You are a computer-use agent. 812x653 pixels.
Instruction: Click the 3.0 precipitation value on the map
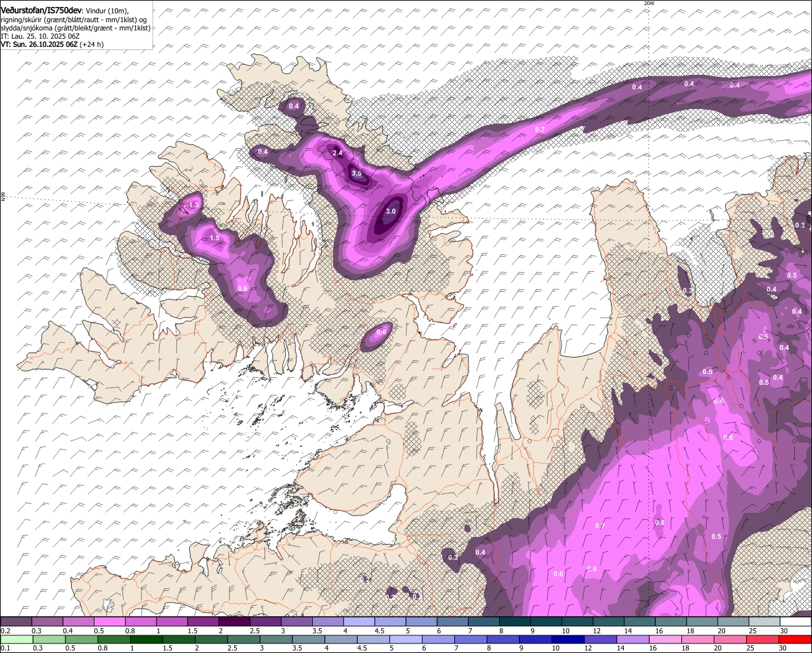pyautogui.click(x=391, y=212)
